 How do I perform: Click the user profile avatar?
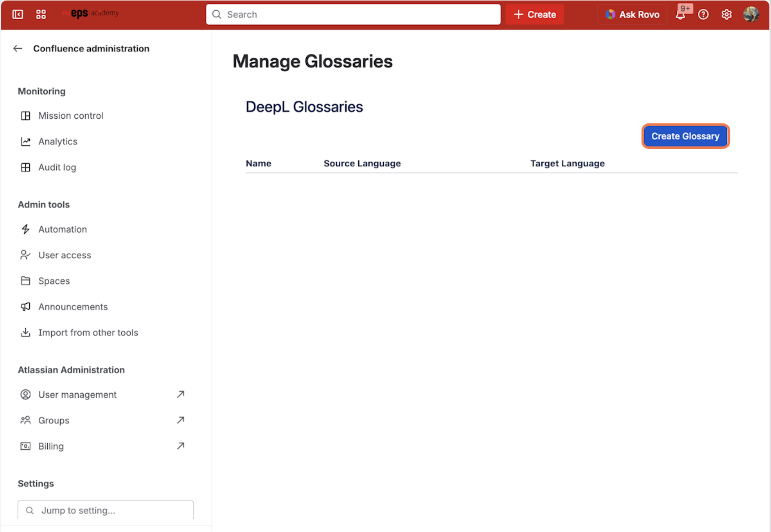coord(751,14)
